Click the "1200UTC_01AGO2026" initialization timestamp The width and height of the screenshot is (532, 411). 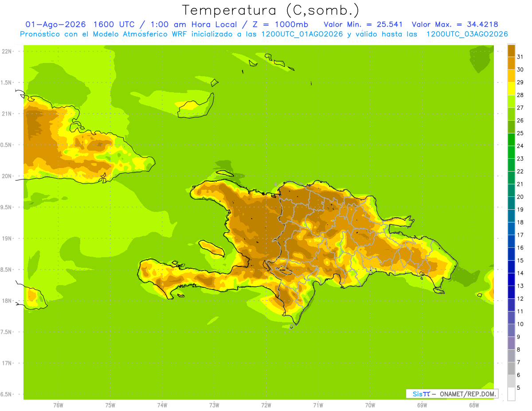[302, 34]
